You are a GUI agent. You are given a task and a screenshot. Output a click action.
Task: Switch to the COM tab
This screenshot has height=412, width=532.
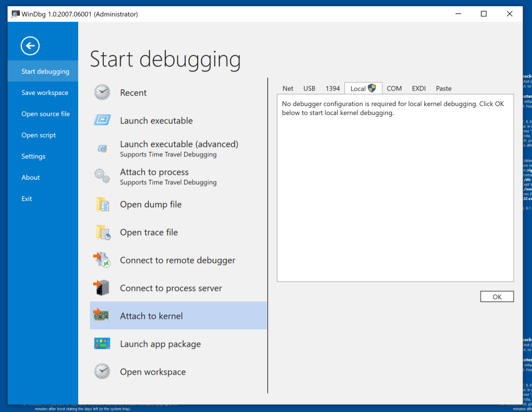point(394,89)
